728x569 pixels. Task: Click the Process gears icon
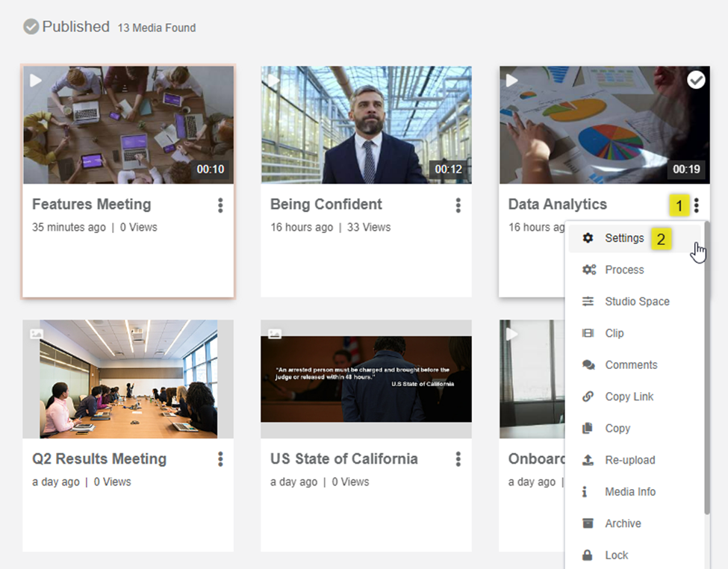tap(588, 270)
